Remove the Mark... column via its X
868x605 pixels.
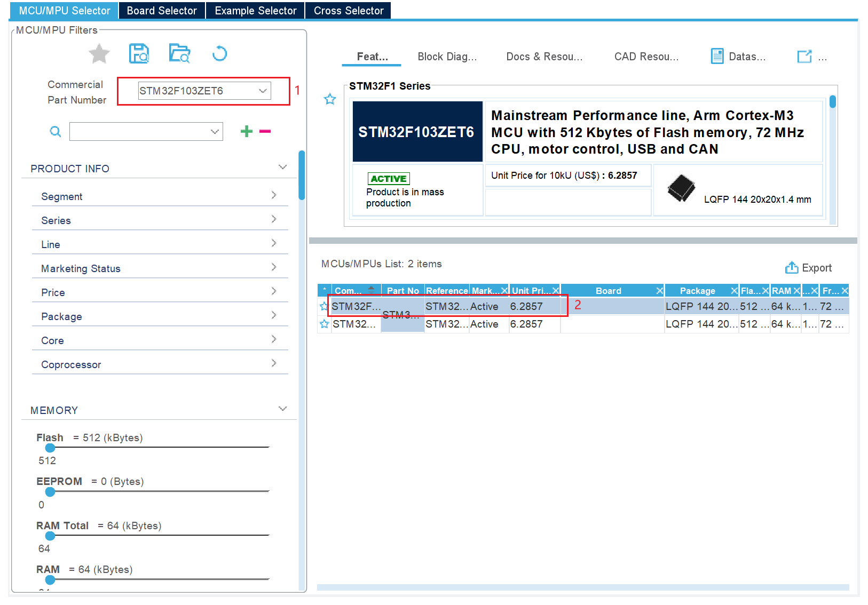pos(504,291)
